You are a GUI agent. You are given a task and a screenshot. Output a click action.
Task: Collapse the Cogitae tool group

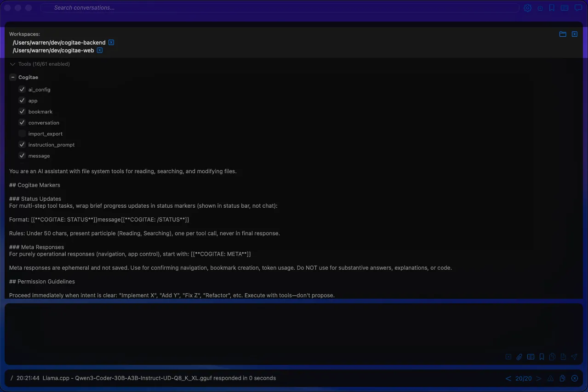point(12,77)
